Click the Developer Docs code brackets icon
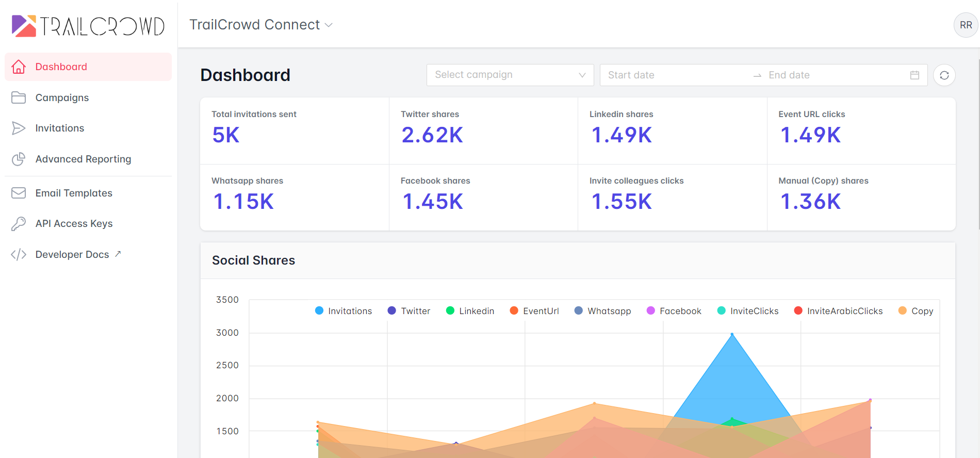Image resolution: width=980 pixels, height=458 pixels. (x=19, y=254)
